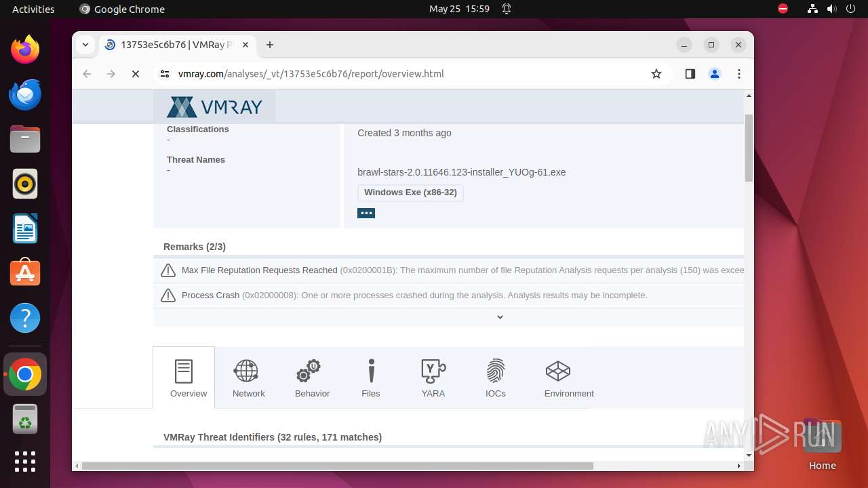
Task: Open the Home desktop folder
Action: (822, 445)
